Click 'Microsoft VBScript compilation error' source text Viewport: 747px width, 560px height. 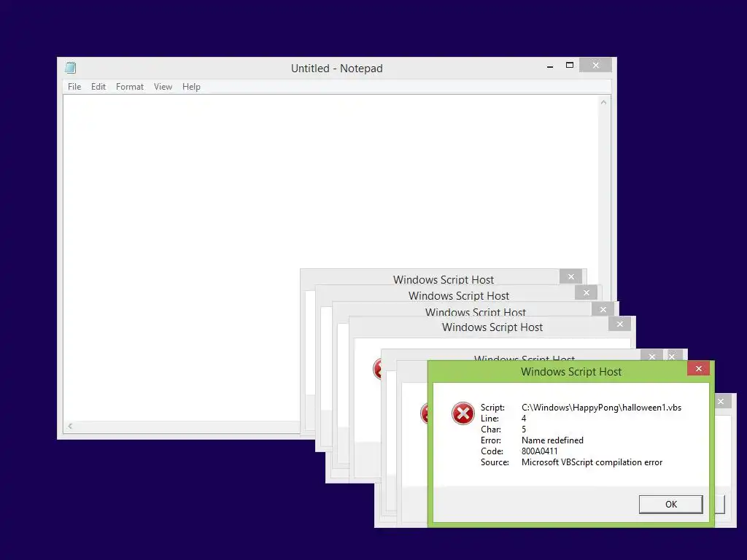[x=592, y=462]
